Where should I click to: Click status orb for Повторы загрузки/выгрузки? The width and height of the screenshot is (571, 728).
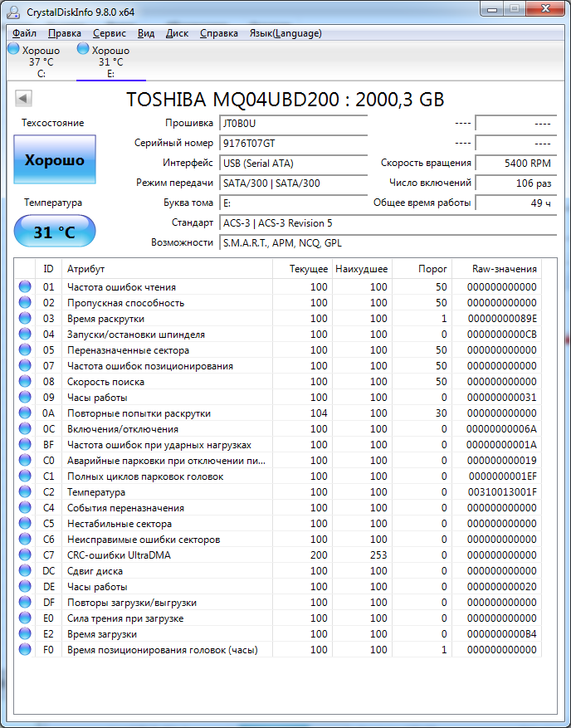coord(25,602)
